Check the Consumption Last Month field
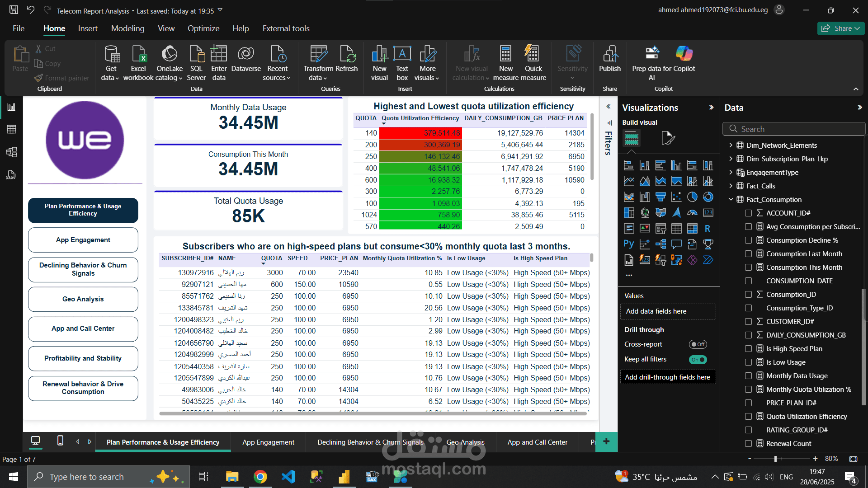The width and height of the screenshot is (868, 488). point(748,253)
